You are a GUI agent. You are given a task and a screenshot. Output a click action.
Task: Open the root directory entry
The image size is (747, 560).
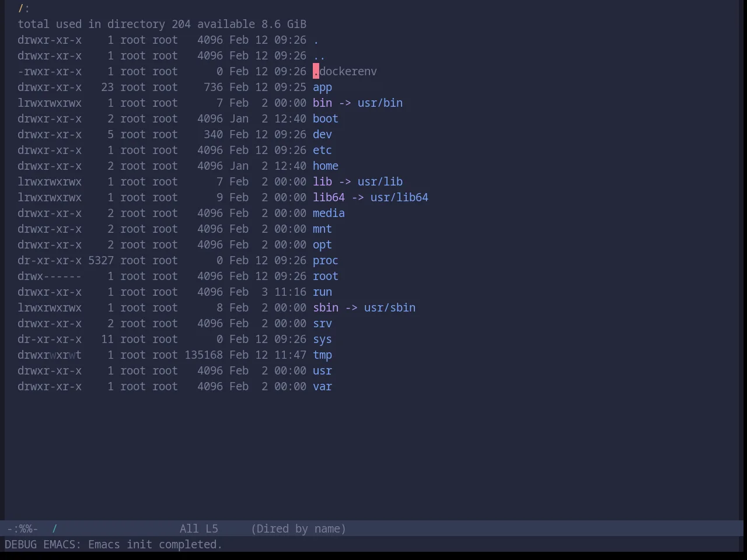pos(326,276)
